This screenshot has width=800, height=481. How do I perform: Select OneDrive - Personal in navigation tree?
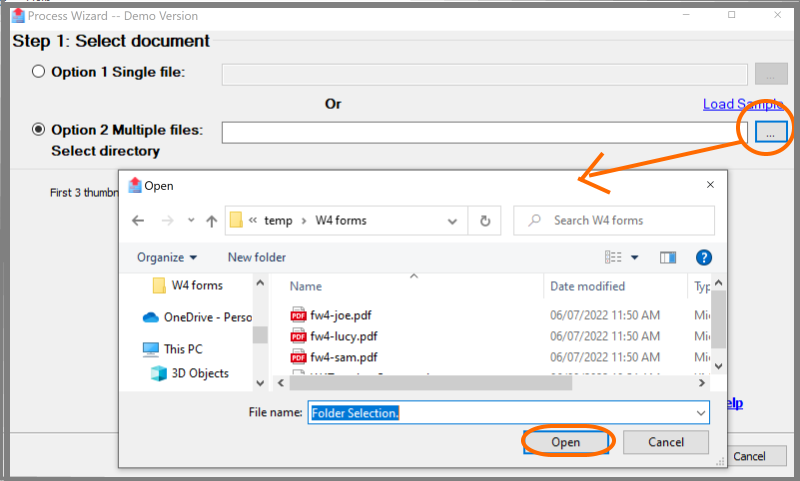coord(197,317)
